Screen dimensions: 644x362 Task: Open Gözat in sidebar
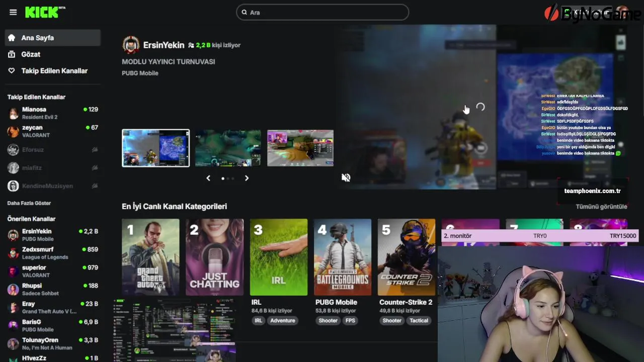(53, 54)
